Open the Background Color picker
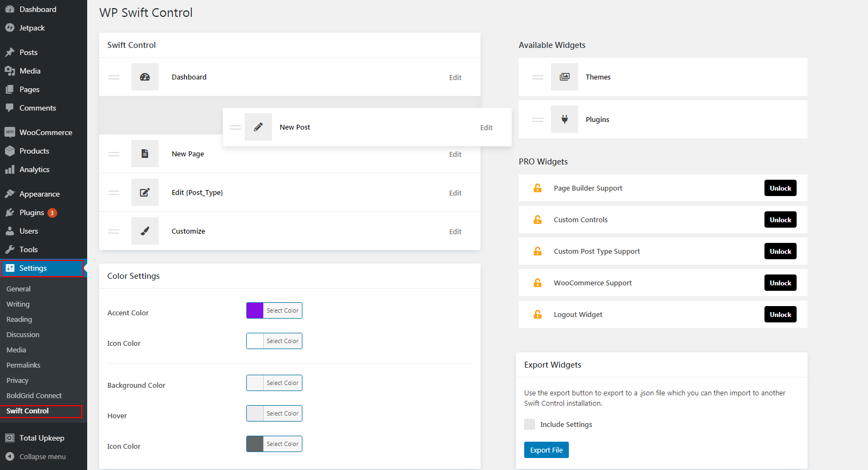Screen dimensions: 868x470 pyautogui.click(x=282, y=383)
